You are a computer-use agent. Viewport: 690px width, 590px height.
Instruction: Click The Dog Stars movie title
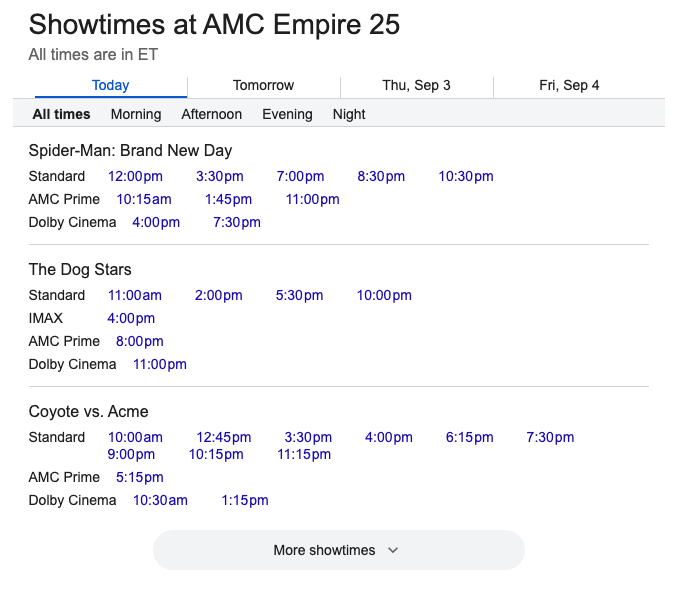80,269
